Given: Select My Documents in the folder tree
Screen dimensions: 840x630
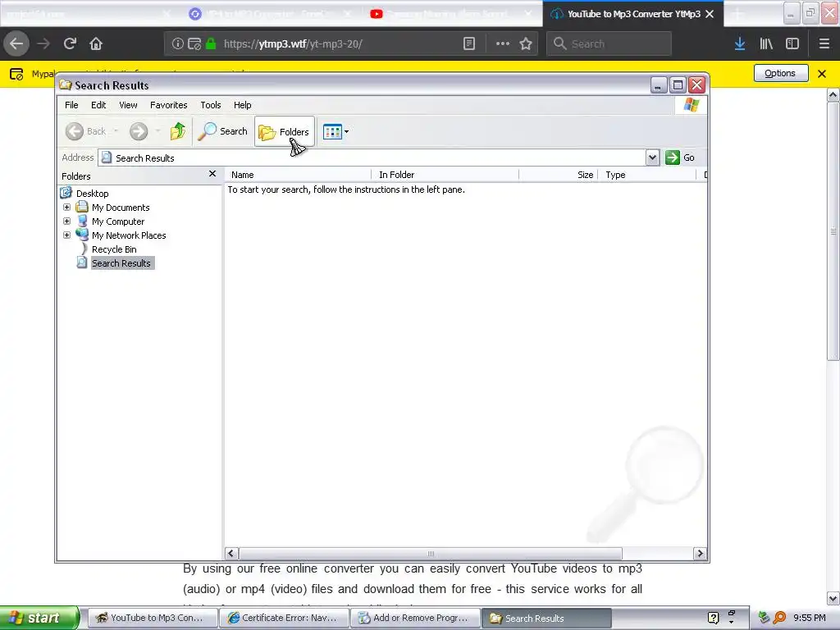Looking at the screenshot, I should (x=121, y=208).
